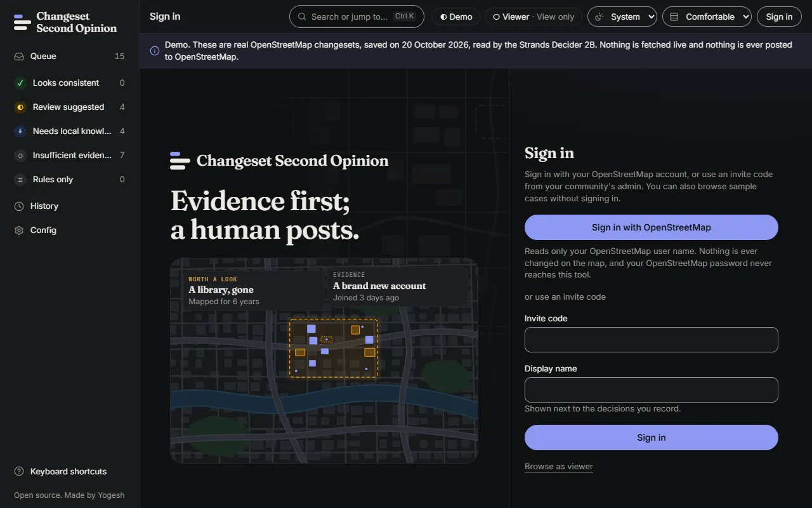Click the Search or jump to box
This screenshot has width=812, height=508.
click(x=357, y=17)
